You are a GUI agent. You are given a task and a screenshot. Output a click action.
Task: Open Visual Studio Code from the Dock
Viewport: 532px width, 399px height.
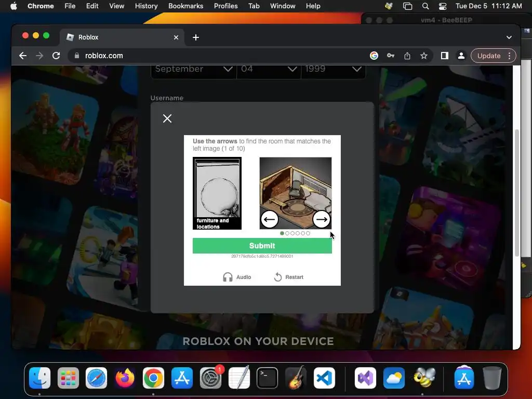pos(324,378)
